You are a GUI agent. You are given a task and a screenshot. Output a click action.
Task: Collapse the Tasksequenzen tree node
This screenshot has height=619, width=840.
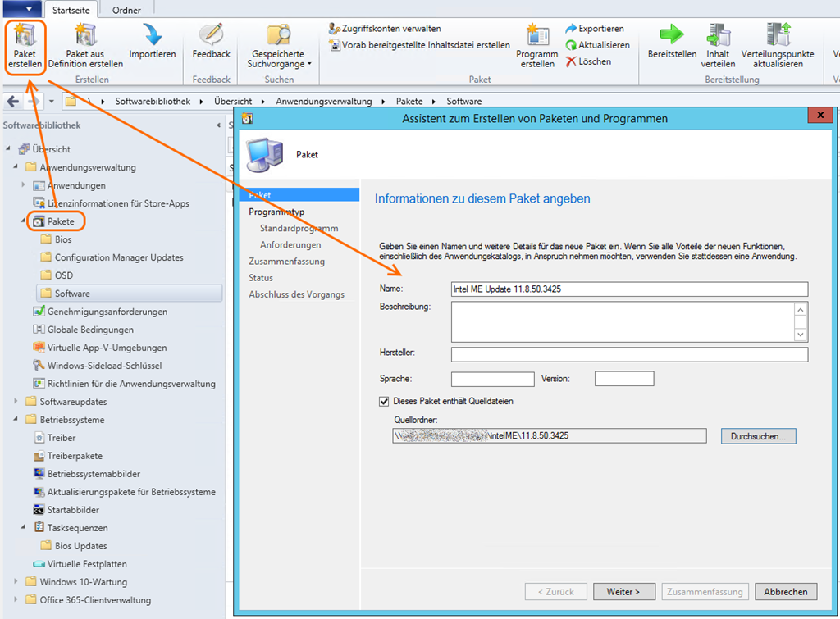tap(24, 528)
